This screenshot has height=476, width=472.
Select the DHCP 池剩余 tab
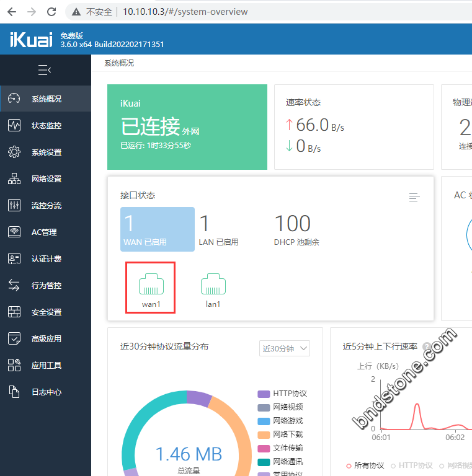coord(296,229)
